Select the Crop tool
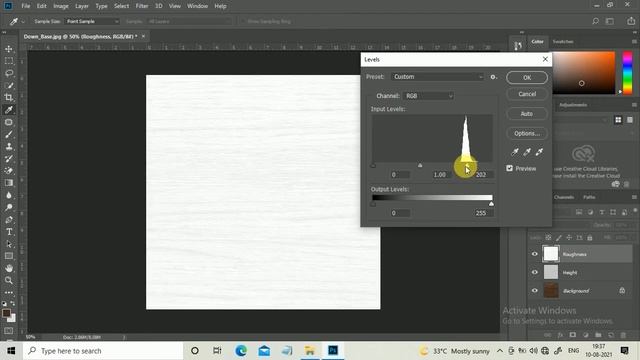The image size is (640, 360). click(x=9, y=98)
